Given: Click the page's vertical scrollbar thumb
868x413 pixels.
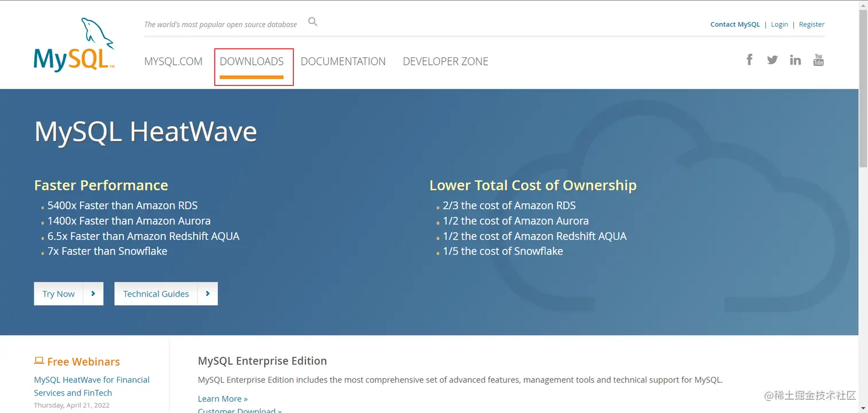Looking at the screenshot, I should [863, 89].
